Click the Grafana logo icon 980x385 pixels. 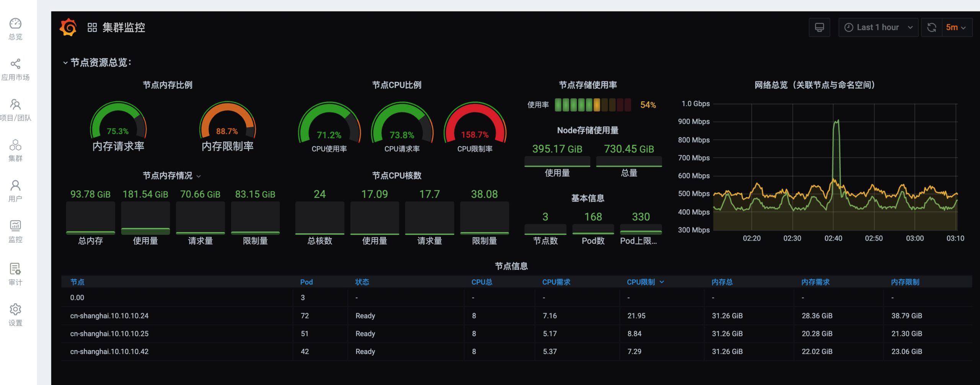click(68, 27)
